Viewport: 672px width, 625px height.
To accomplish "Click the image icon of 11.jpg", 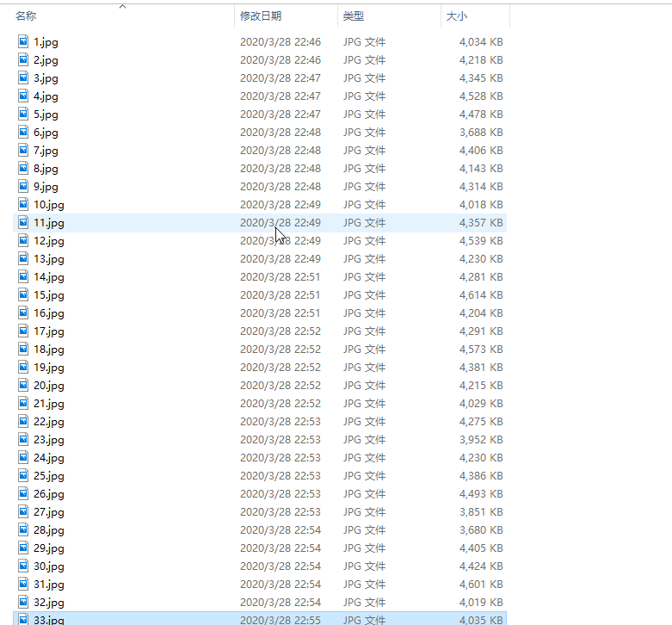I will tap(23, 222).
